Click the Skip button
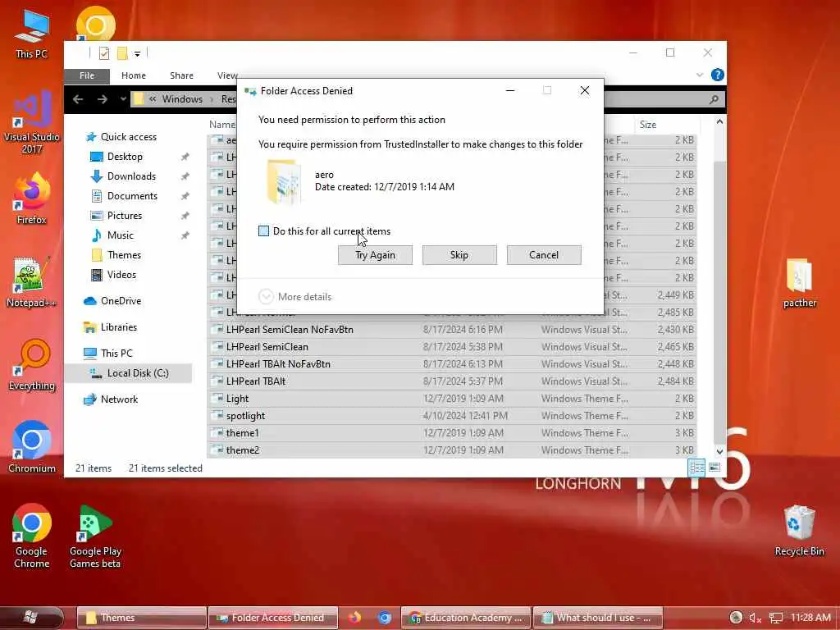This screenshot has height=630, width=840. pyautogui.click(x=459, y=255)
